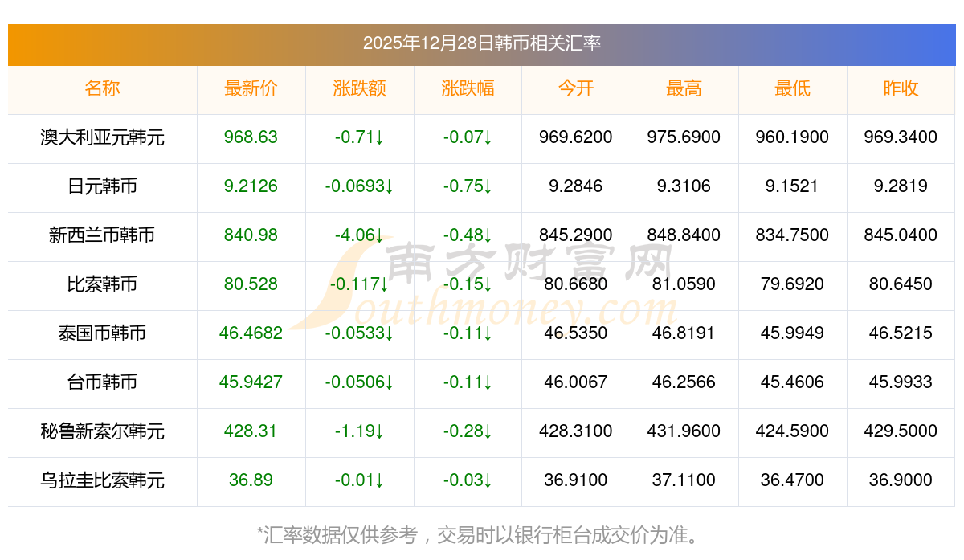The image size is (964, 560).
Task: Click change amount -0.0533↓
Action: [x=359, y=333]
